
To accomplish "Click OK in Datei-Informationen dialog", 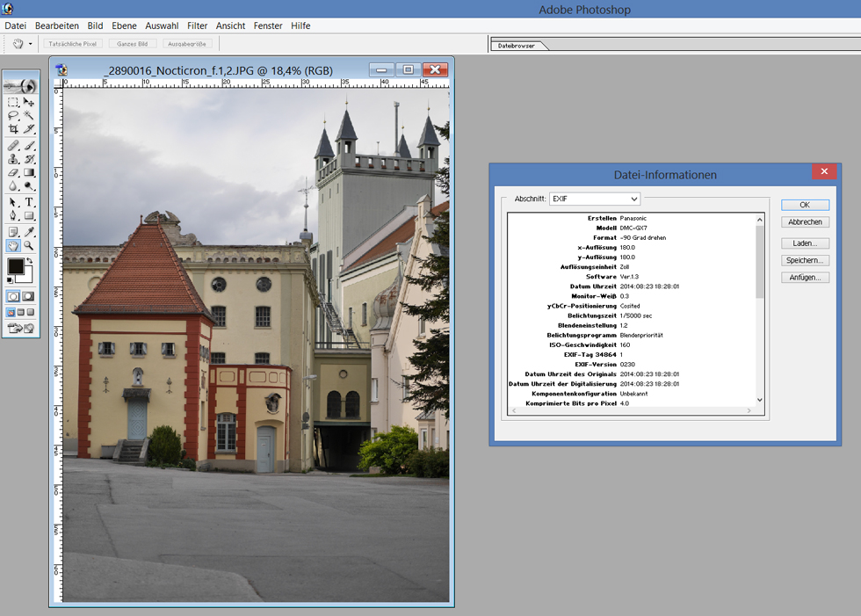I will coord(804,205).
